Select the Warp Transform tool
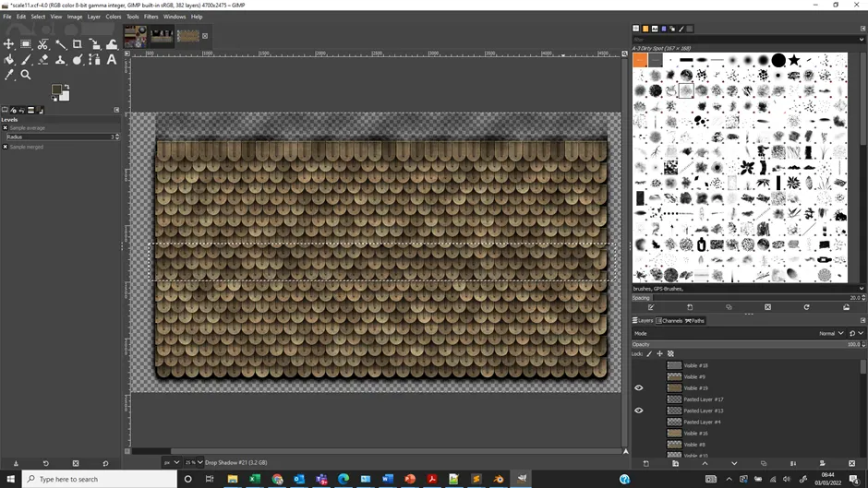868x488 pixels. 112,43
